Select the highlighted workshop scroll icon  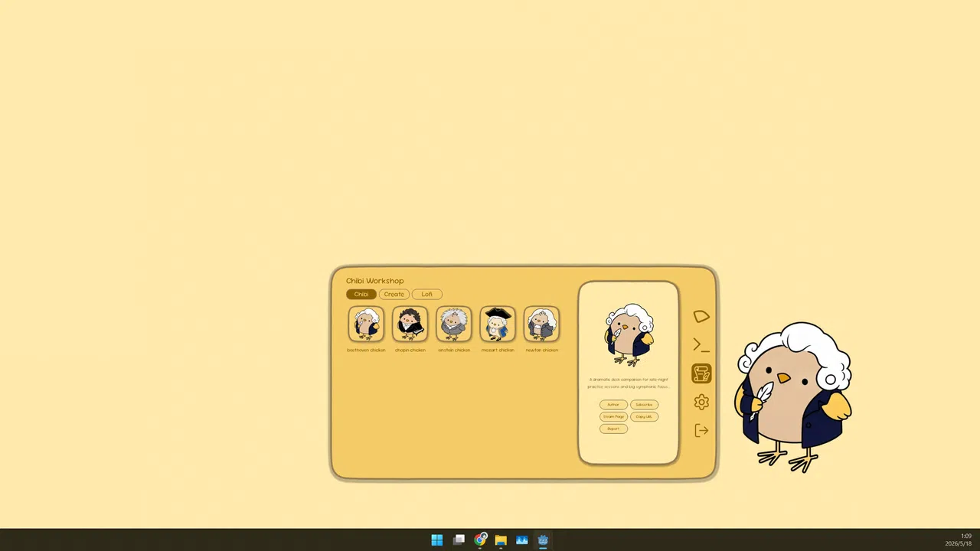701,373
